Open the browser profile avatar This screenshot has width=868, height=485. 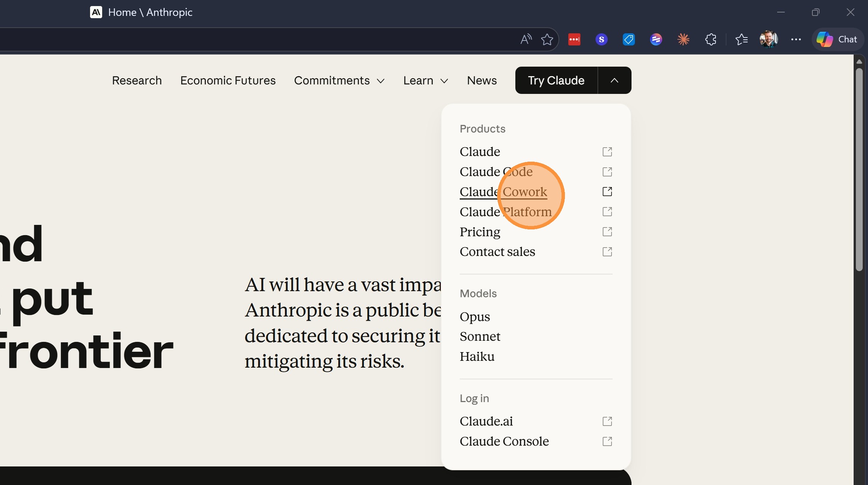[768, 39]
